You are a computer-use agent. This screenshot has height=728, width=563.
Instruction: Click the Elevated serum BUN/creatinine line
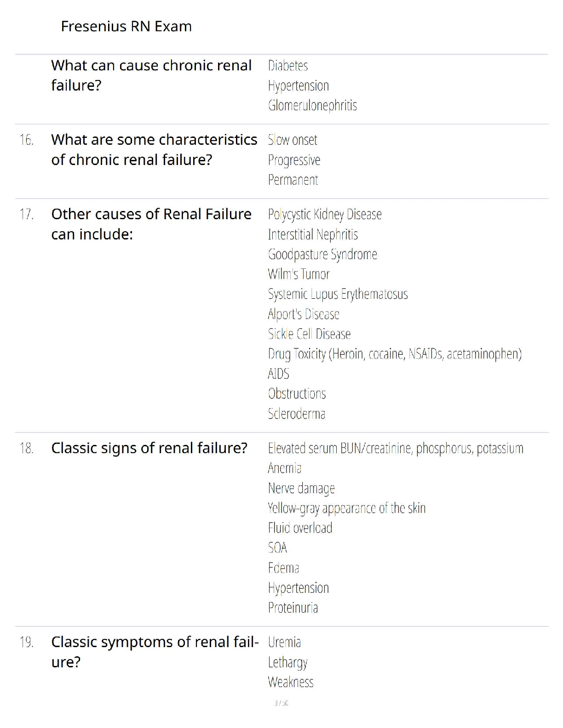click(x=396, y=448)
